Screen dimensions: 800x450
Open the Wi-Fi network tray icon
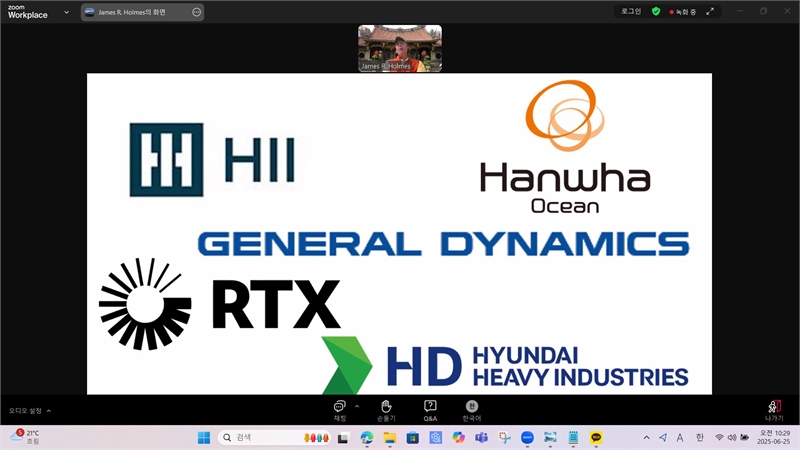pos(719,437)
